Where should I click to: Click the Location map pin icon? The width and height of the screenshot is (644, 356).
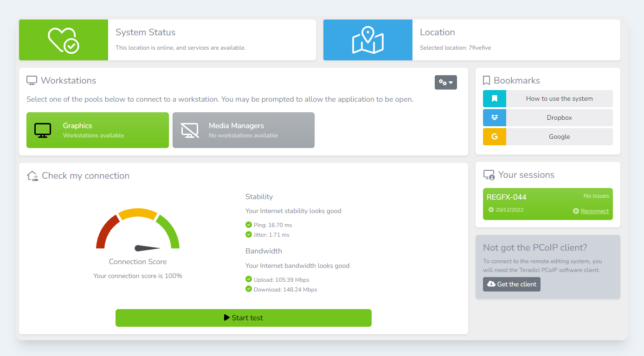[x=367, y=40]
